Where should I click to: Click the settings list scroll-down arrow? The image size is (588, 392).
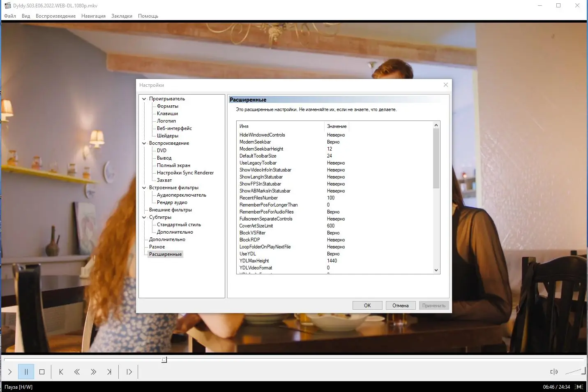(436, 270)
